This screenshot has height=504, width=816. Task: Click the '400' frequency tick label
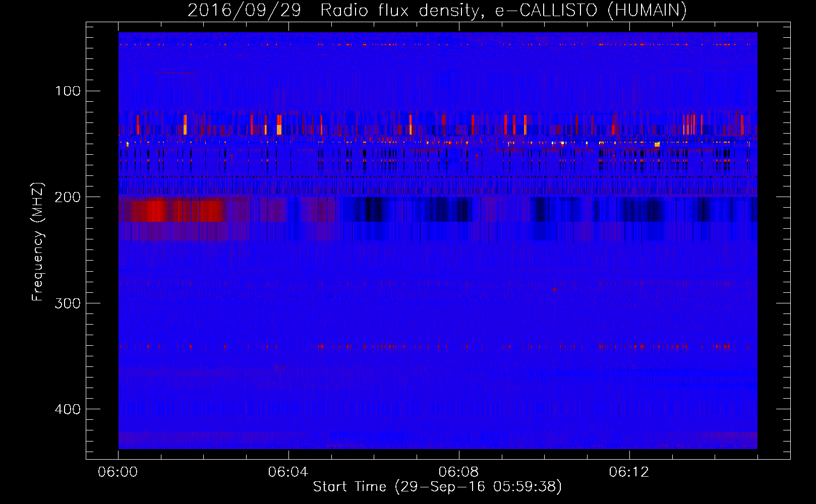click(x=68, y=409)
